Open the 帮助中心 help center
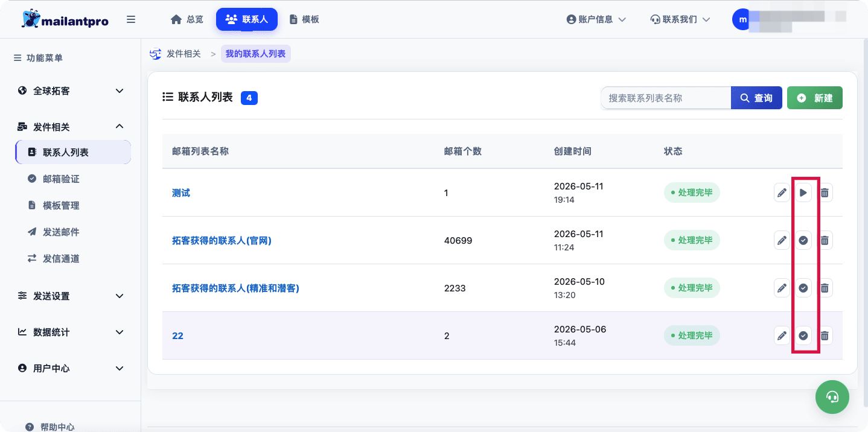This screenshot has width=868, height=432. (x=51, y=426)
